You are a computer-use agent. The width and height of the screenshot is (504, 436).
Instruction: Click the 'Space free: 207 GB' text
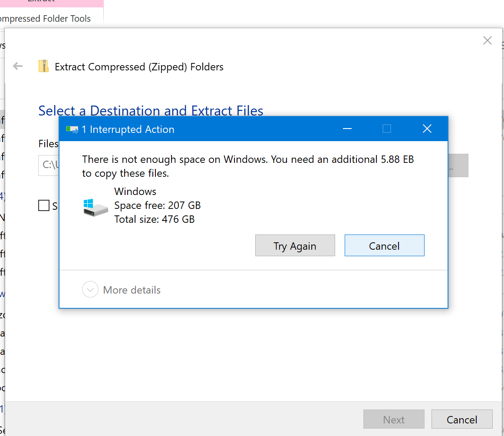point(158,205)
